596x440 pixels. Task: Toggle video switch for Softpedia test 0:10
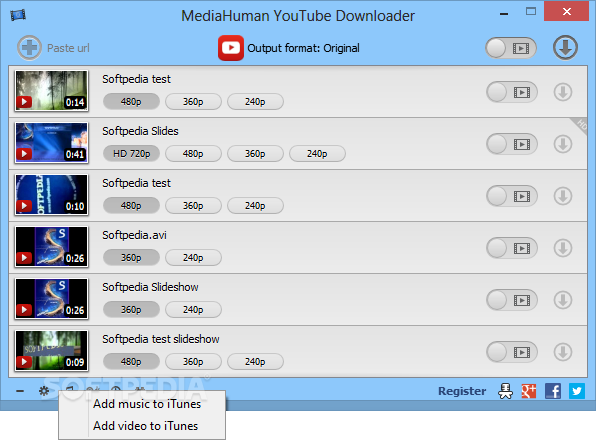tap(512, 196)
